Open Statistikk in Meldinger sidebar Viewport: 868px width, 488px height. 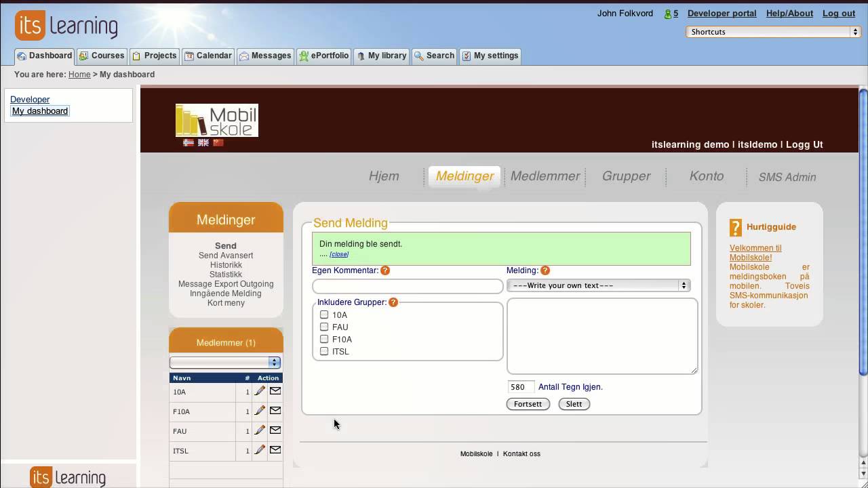point(226,274)
